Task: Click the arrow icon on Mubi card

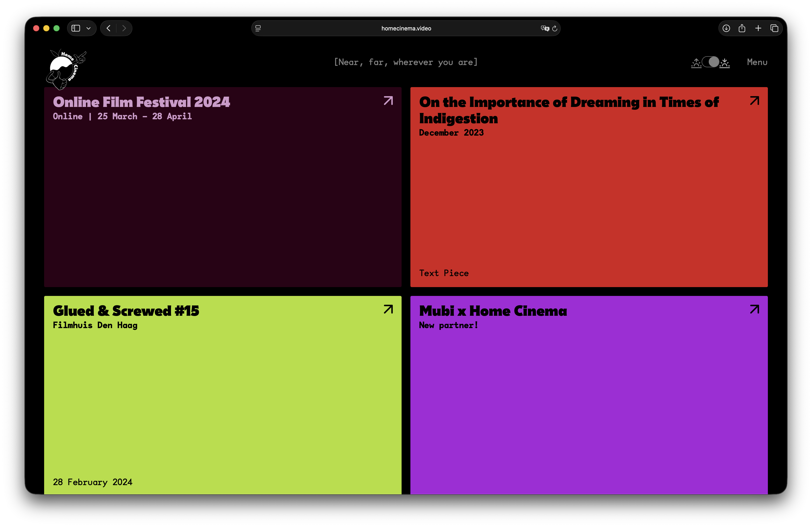Action: click(754, 310)
